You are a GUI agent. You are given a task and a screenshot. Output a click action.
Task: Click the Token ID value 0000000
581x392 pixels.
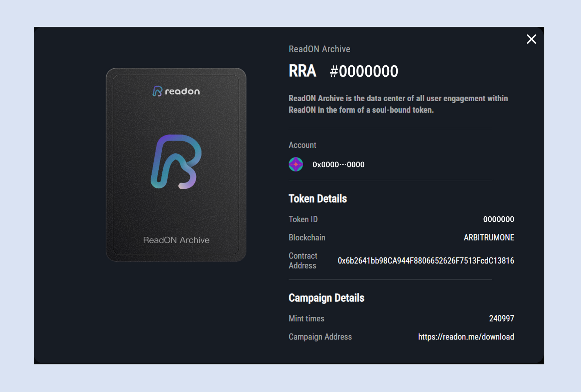coord(498,219)
